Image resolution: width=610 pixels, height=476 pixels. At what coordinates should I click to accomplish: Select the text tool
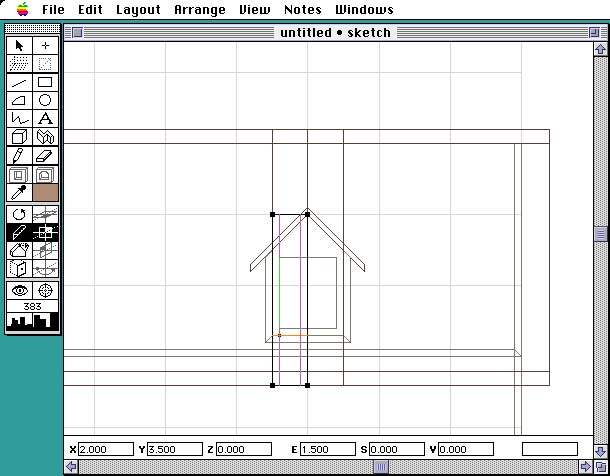pyautogui.click(x=45, y=118)
